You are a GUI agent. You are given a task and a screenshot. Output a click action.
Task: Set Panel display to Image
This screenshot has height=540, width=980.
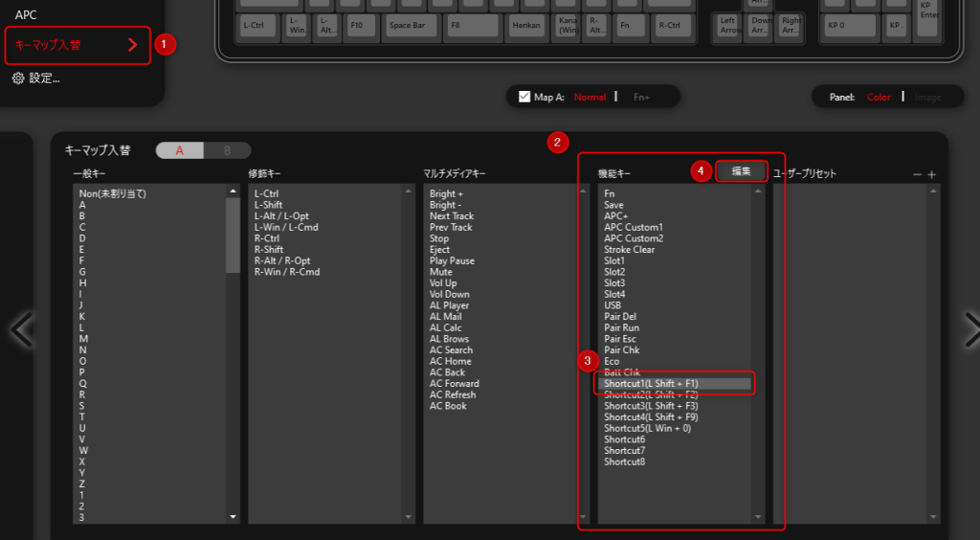[x=927, y=97]
